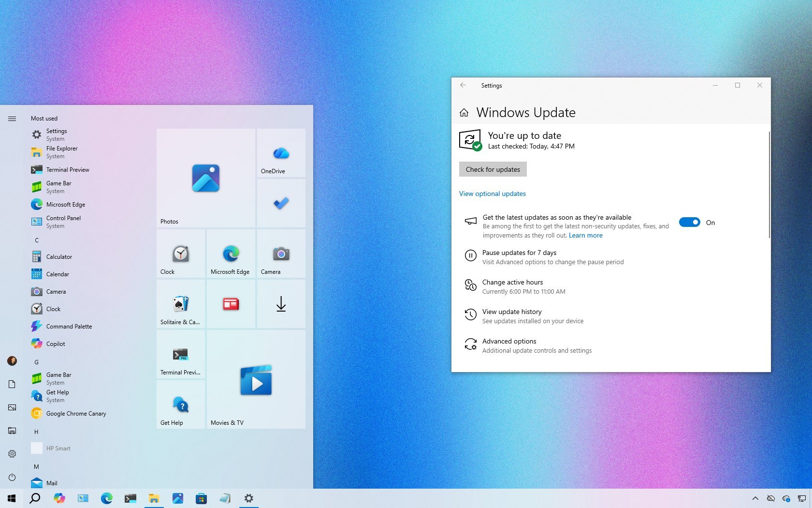Navigate back with the Settings back arrow
This screenshot has width=812, height=508.
click(x=463, y=85)
